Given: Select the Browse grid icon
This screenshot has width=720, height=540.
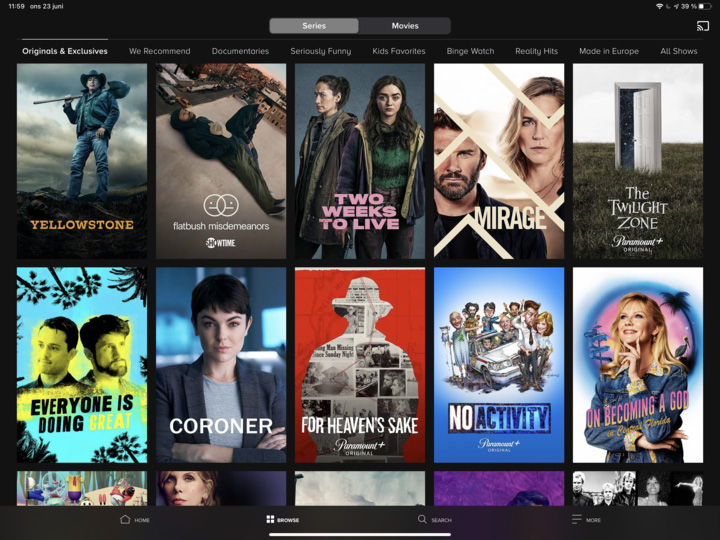Looking at the screenshot, I should 270,519.
